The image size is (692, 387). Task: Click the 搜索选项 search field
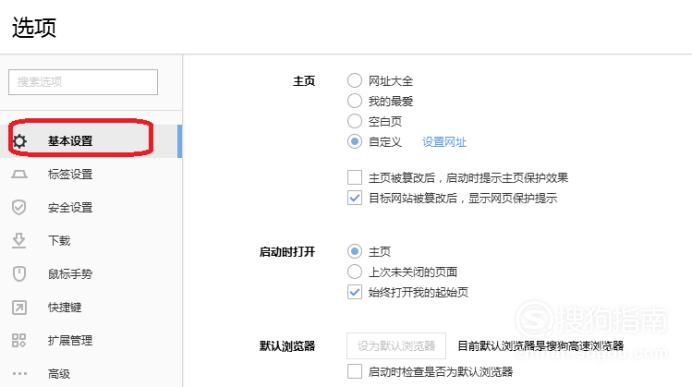[x=83, y=82]
